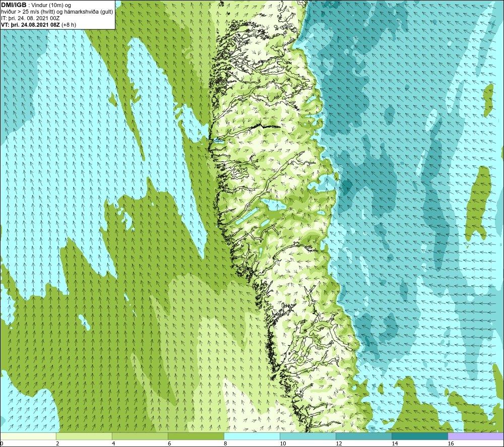Click the turquoise 10–12 m/s color bar segment

coord(308,436)
